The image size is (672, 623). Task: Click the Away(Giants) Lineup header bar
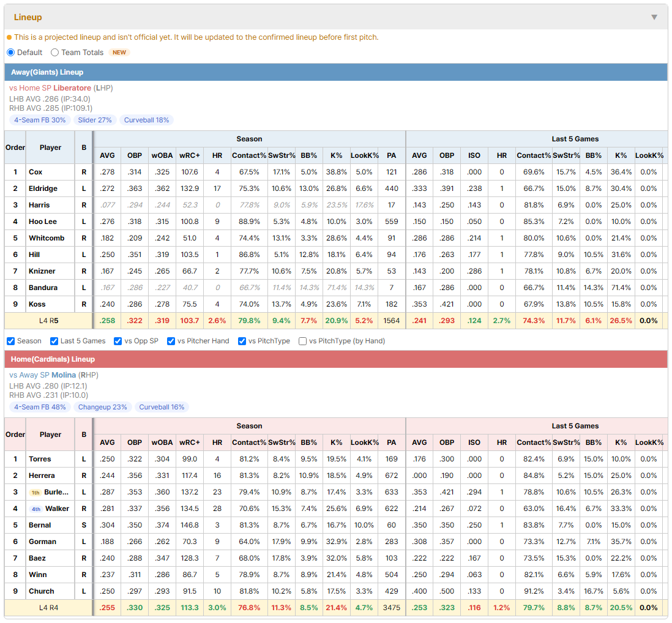(336, 72)
